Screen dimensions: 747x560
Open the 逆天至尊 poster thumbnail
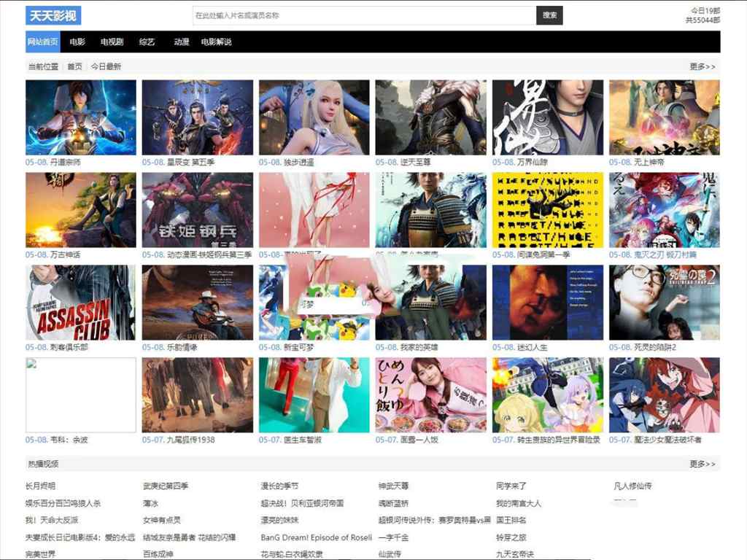(430, 117)
